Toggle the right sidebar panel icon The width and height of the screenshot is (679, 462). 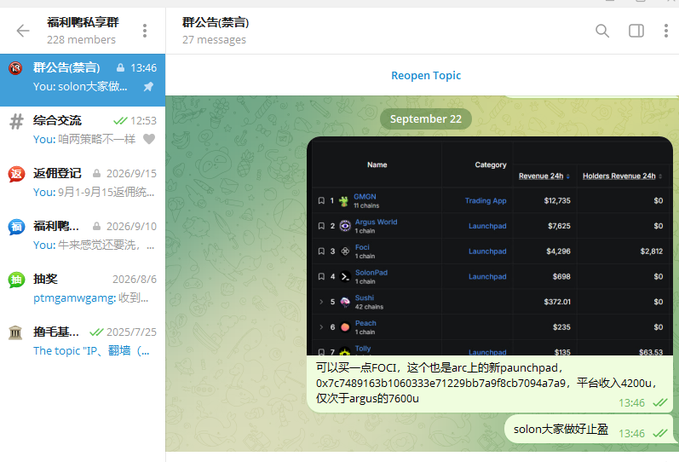click(x=636, y=31)
